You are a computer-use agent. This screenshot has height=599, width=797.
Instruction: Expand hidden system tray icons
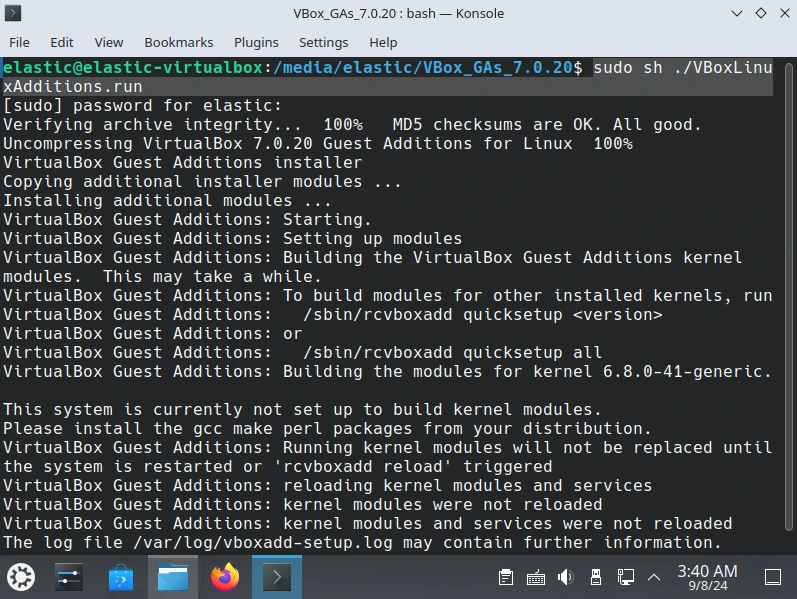tap(654, 577)
